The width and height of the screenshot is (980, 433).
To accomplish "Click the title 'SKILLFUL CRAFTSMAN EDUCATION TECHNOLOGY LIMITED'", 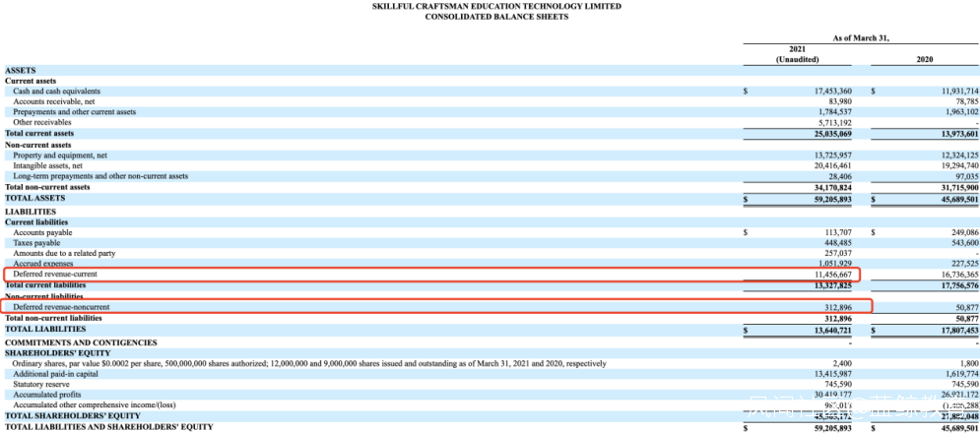I will [x=496, y=6].
